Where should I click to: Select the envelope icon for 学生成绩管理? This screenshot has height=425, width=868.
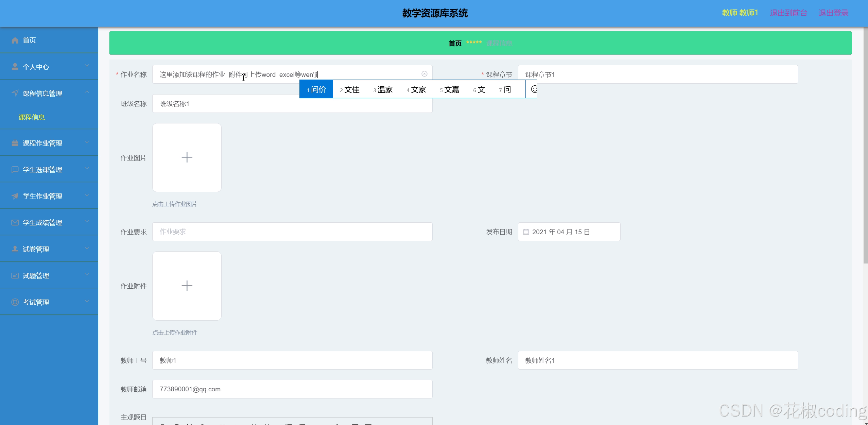pos(15,222)
